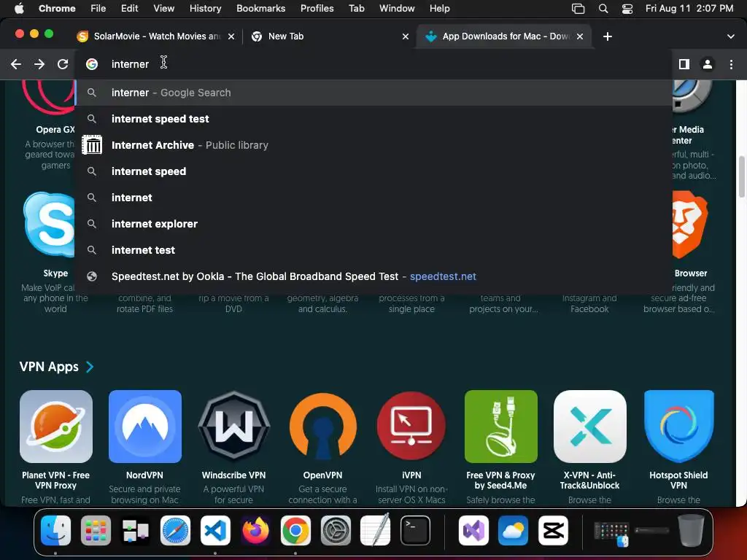Open Control Center in menu bar
747x560 pixels.
(x=627, y=9)
